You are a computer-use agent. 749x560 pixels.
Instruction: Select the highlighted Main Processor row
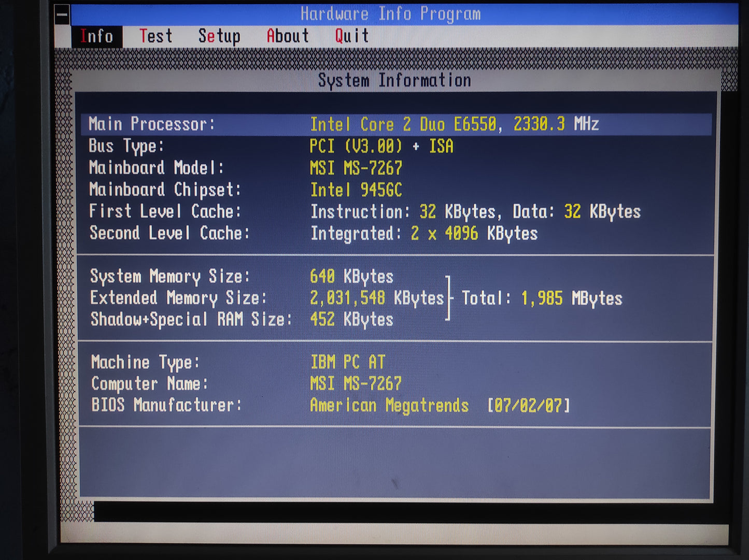(x=395, y=124)
